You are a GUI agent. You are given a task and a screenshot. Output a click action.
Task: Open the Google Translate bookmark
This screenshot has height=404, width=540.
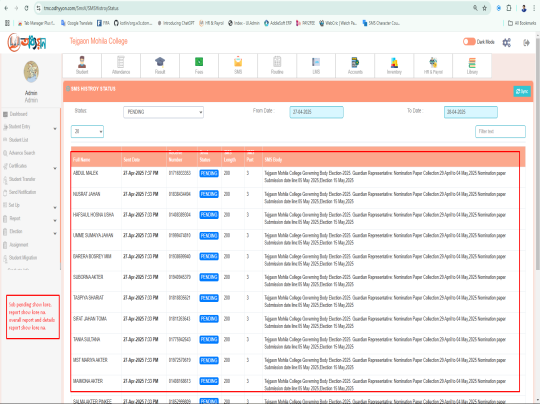[x=77, y=23]
